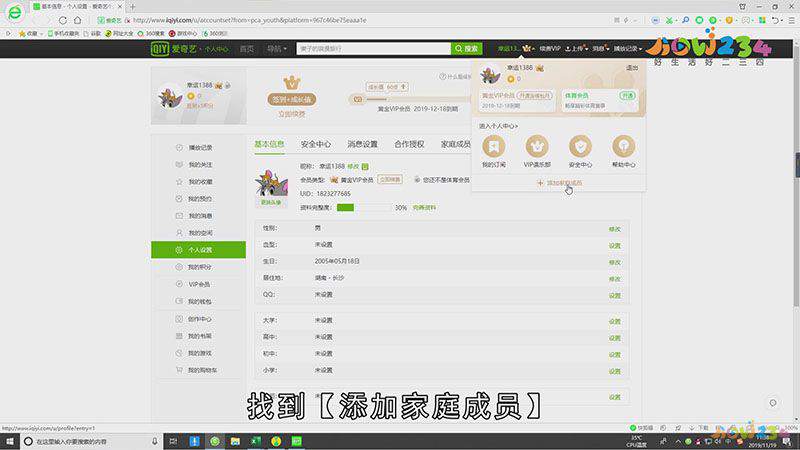Viewport: 800px width, 450px height.
Task: Click 开通 button for 体育会员
Action: click(x=628, y=95)
